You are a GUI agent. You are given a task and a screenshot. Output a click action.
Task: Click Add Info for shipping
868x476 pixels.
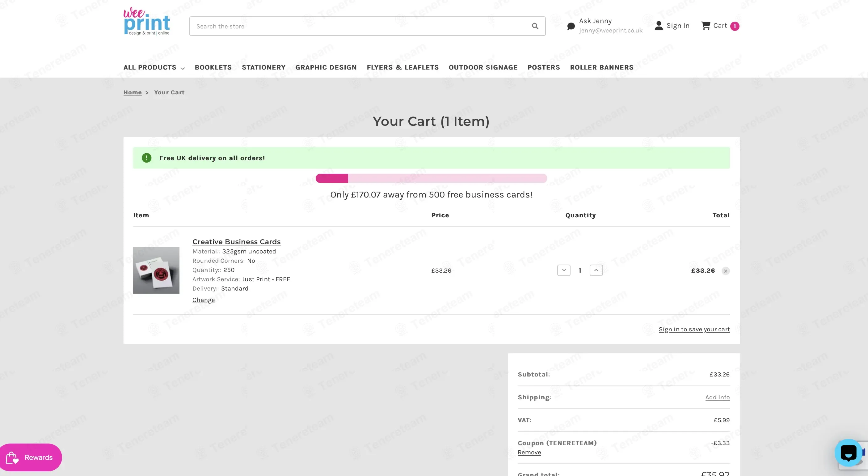(x=717, y=397)
